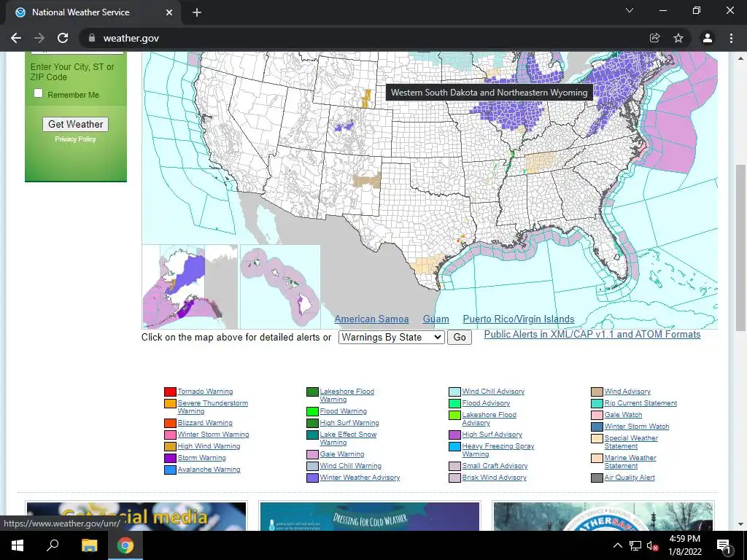Viewport: 747px width, 560px height.
Task: Open the High Surf Advisory link
Action: coord(492,435)
